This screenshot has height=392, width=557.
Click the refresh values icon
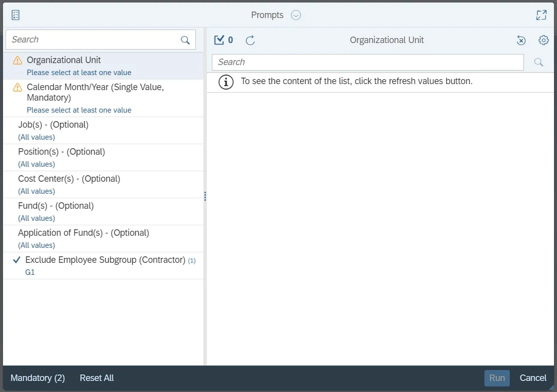click(x=250, y=40)
